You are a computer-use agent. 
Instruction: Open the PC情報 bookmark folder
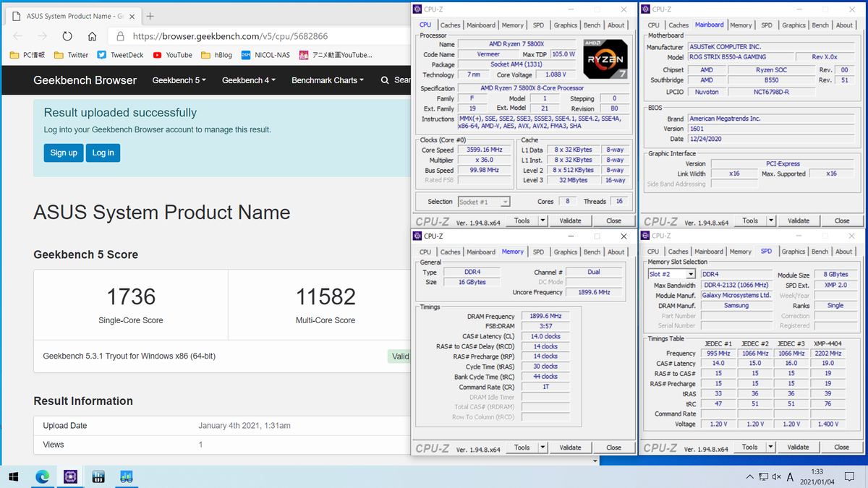coord(29,54)
